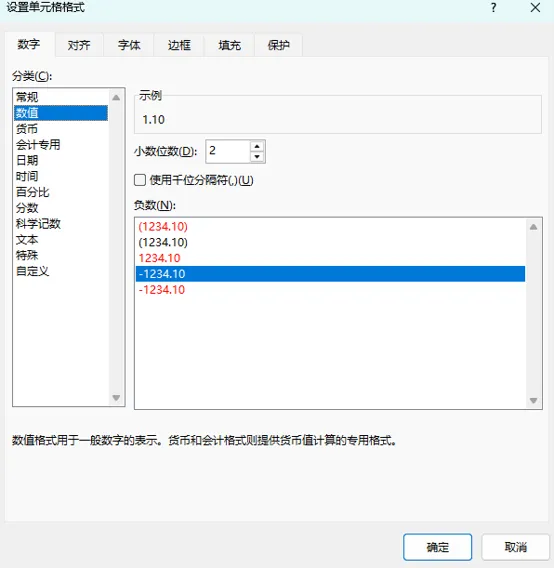This screenshot has height=568, width=554.
Task: Select highlighted -1234.10 negative format
Action: (x=330, y=274)
